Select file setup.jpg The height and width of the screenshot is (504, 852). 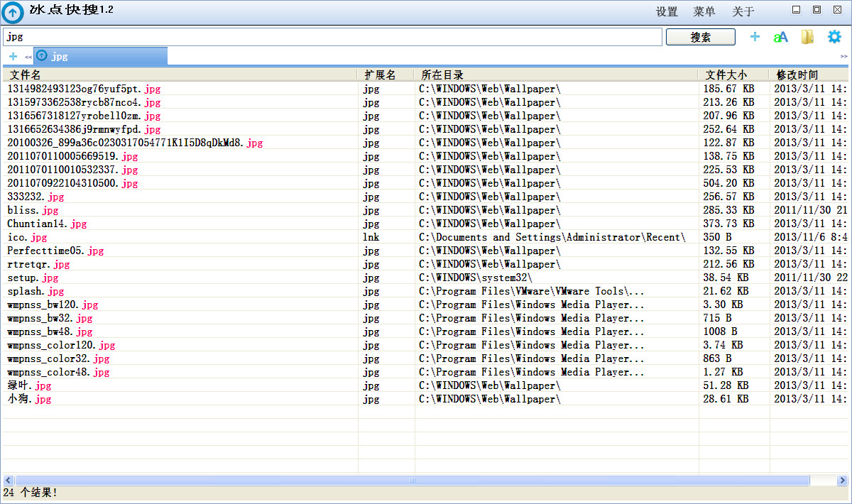tap(33, 278)
